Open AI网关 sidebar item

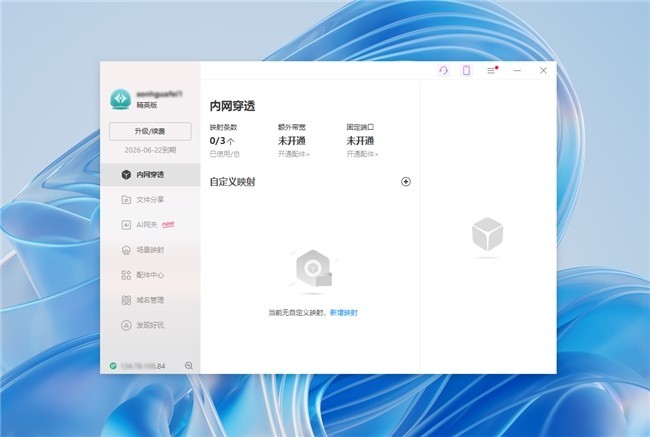click(148, 225)
